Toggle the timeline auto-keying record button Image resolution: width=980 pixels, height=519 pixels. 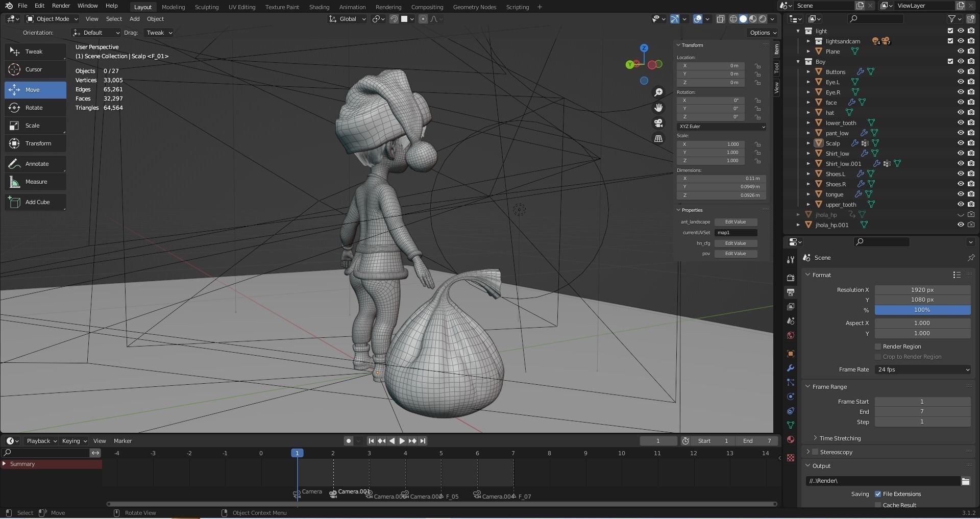click(x=349, y=441)
